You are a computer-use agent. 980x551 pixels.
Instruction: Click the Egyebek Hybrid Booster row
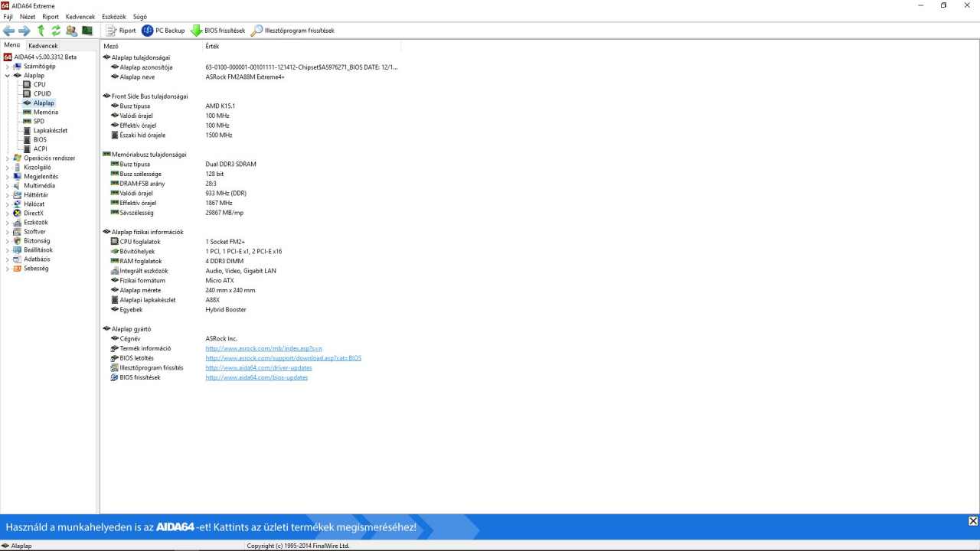pos(251,309)
